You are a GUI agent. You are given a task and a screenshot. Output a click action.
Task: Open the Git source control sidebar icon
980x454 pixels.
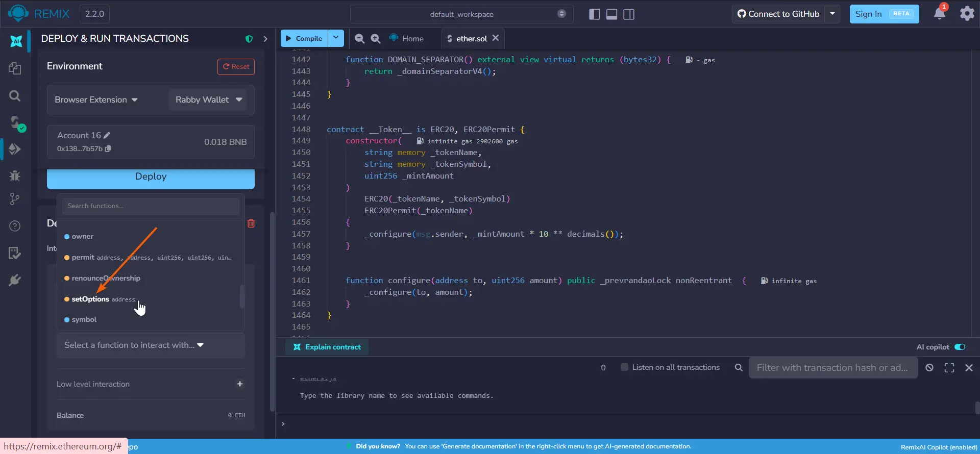(15, 199)
